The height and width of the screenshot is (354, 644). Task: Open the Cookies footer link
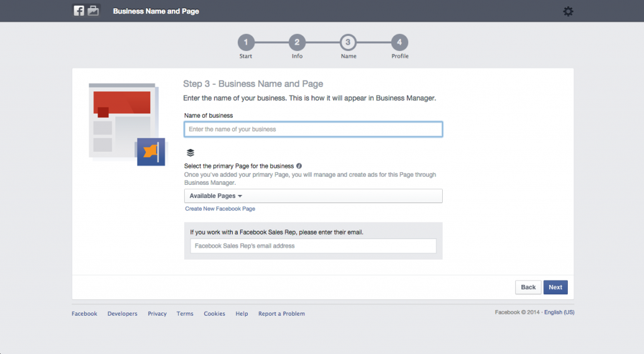pyautogui.click(x=214, y=313)
